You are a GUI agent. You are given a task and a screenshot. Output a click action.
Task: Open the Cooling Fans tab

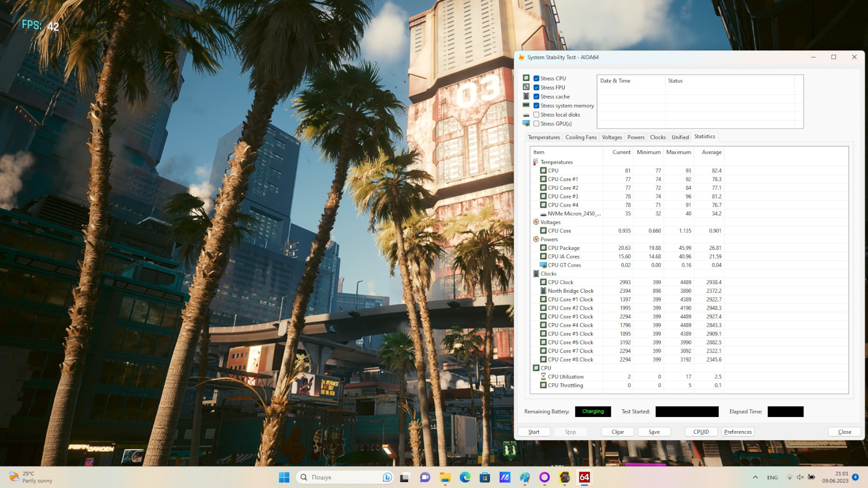pyautogui.click(x=580, y=138)
